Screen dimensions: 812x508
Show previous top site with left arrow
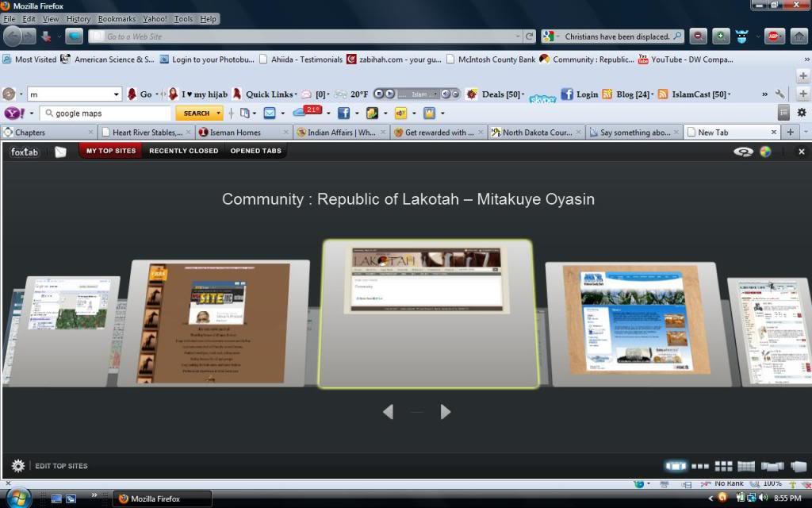(388, 412)
